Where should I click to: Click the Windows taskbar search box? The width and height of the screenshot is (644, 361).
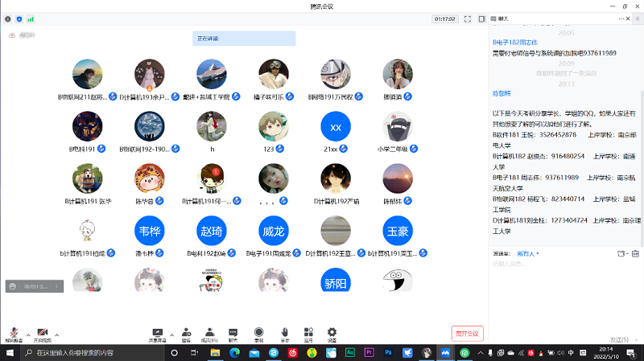tap(89, 352)
